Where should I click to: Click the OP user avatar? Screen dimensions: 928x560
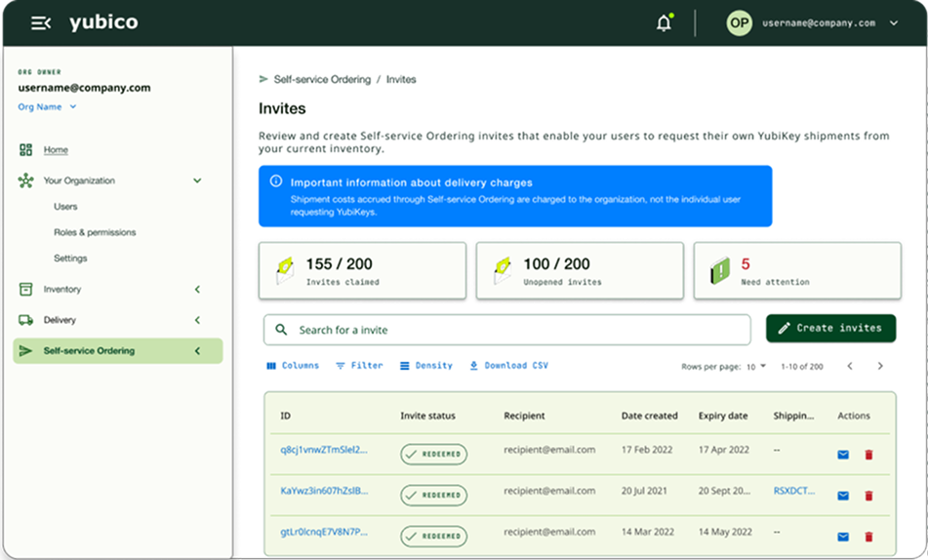pyautogui.click(x=740, y=23)
